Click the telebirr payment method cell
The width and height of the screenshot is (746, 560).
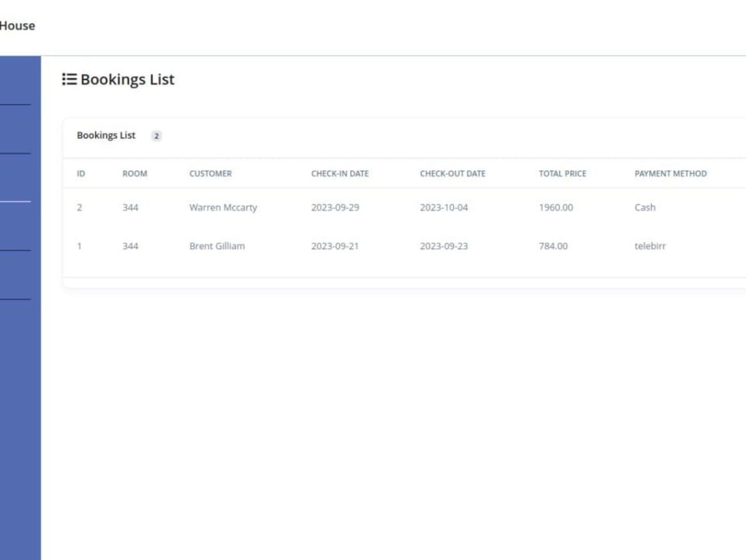[x=650, y=246]
